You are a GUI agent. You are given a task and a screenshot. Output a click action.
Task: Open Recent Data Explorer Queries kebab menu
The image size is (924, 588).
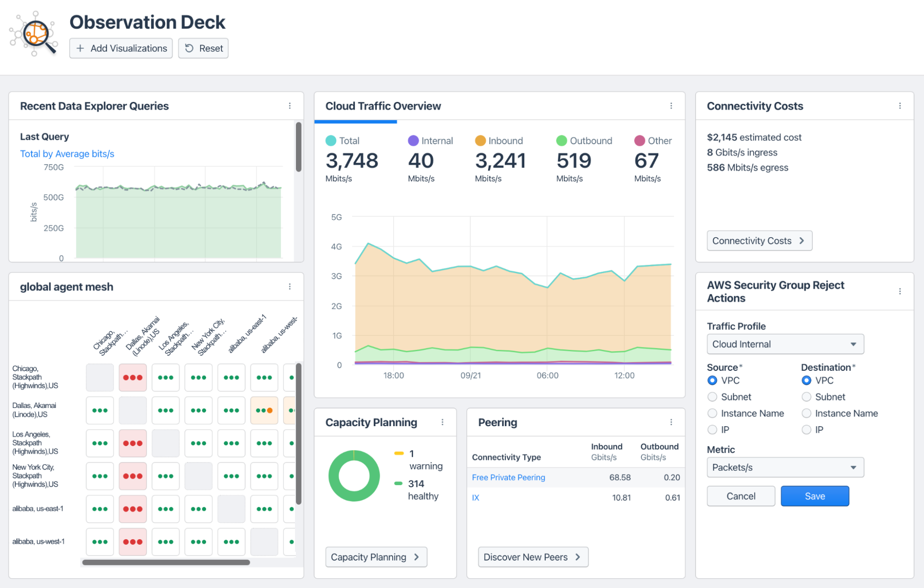point(289,106)
